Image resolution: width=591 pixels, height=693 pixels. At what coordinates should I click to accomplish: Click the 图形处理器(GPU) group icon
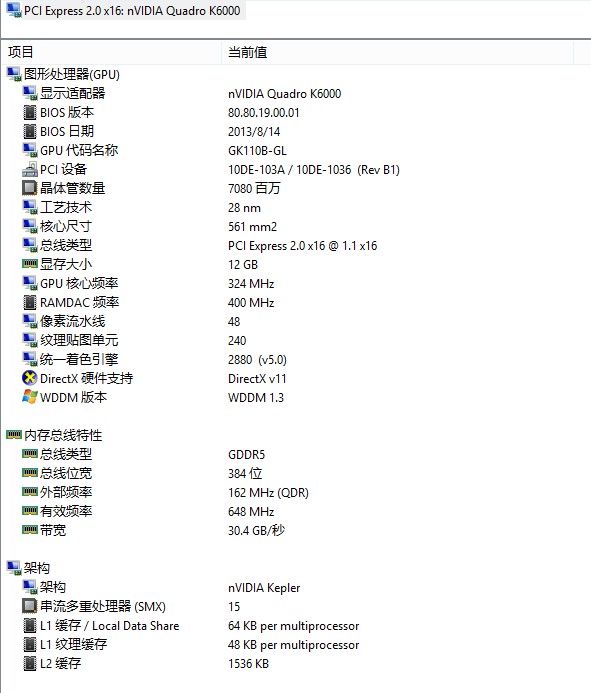point(14,74)
